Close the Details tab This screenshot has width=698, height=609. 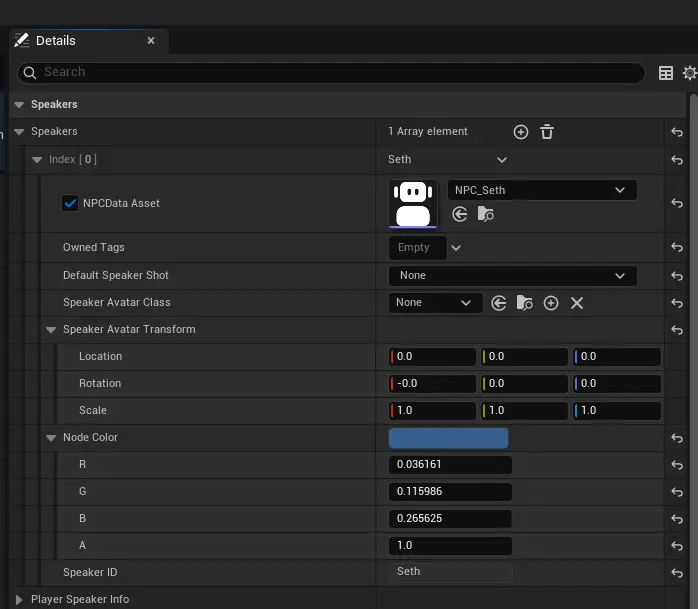151,41
